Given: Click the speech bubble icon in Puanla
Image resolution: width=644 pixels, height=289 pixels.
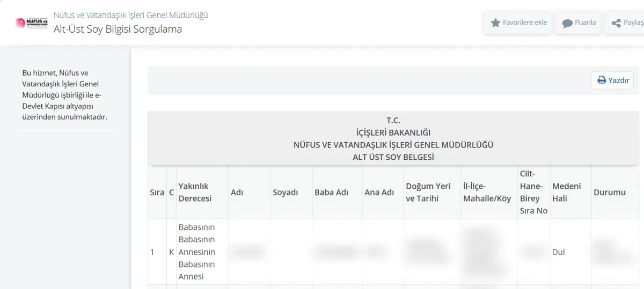Looking at the screenshot, I should 567,23.
